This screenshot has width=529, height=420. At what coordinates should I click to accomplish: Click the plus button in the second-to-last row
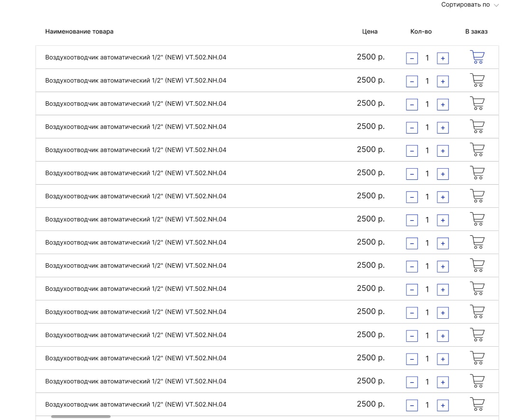443,382
